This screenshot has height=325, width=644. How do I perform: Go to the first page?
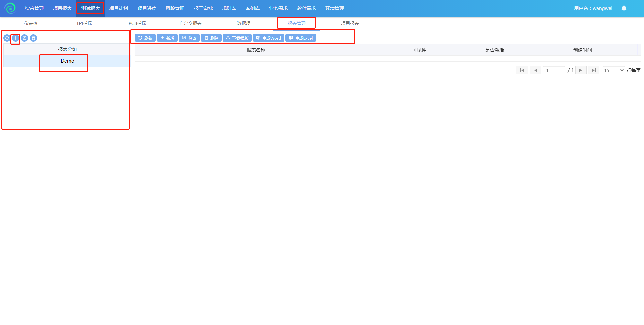pos(522,70)
